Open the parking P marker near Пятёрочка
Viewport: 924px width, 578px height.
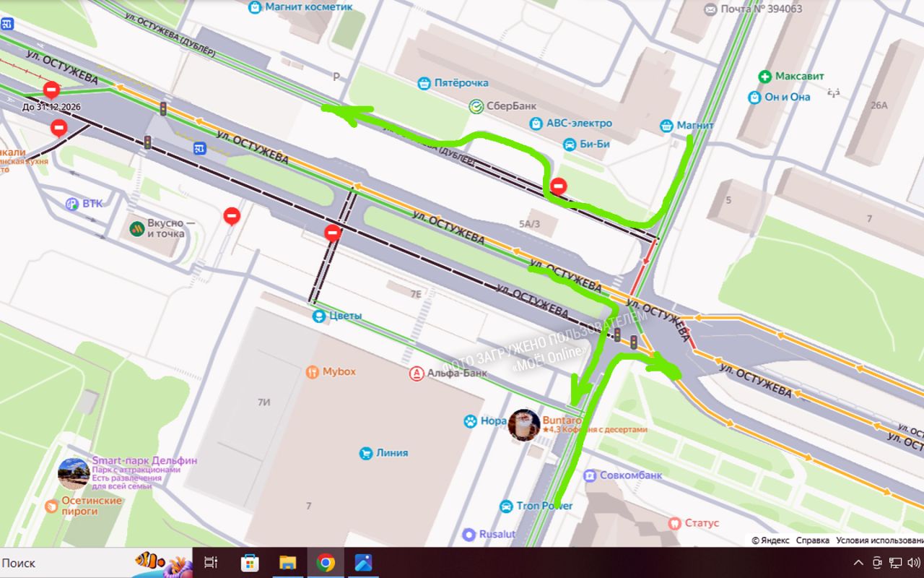click(336, 77)
